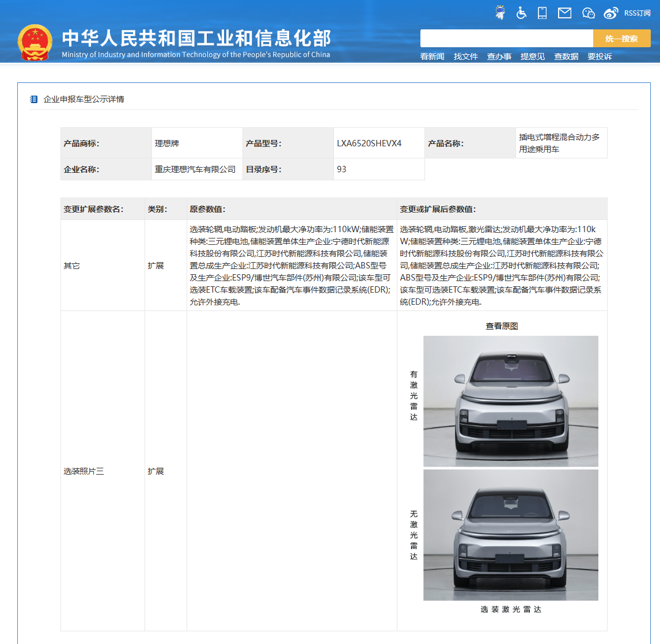660x644 pixels.
Task: Click the 产品商标 label cell
Action: (x=106, y=143)
